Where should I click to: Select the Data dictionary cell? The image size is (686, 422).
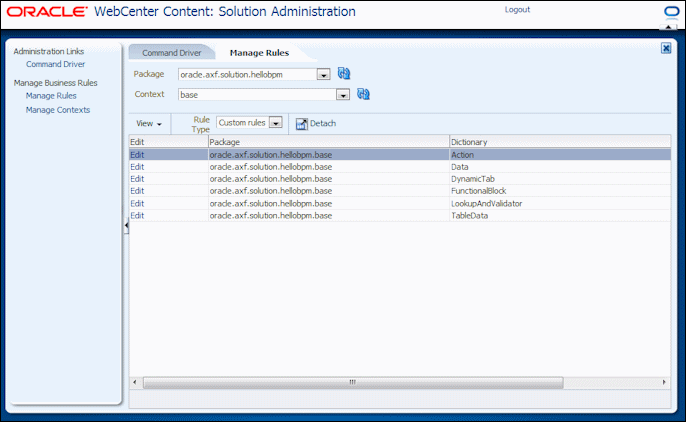[560, 167]
